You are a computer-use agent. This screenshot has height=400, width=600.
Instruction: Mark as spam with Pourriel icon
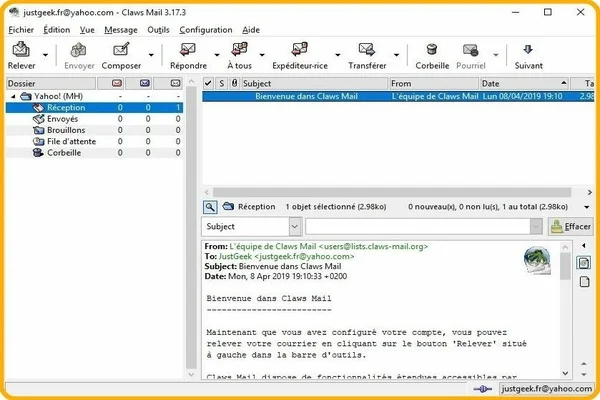point(470,50)
